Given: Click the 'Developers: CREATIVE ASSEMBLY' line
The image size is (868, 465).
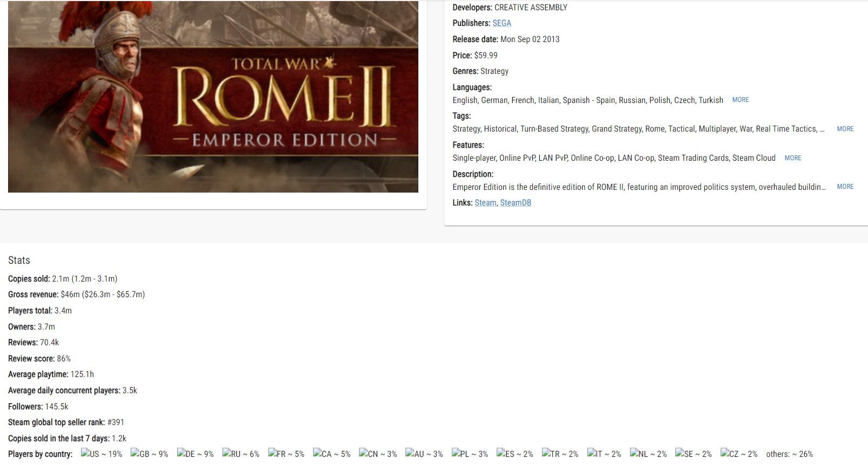Looking at the screenshot, I should click(510, 8).
